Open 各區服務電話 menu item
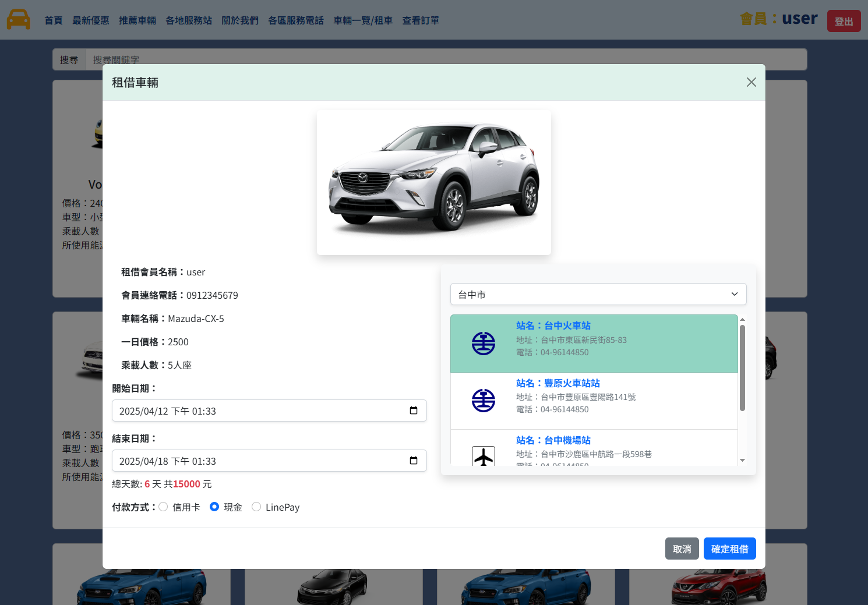 (x=296, y=20)
